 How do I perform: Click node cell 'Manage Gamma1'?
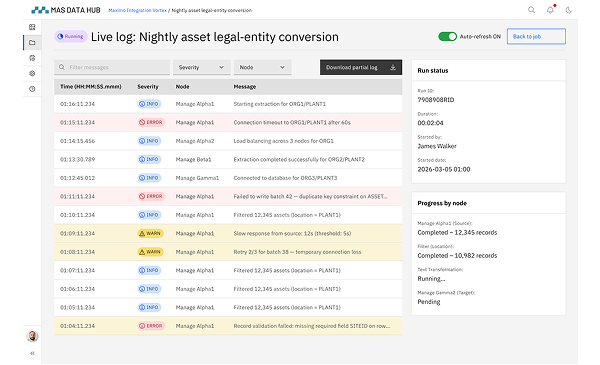point(197,178)
